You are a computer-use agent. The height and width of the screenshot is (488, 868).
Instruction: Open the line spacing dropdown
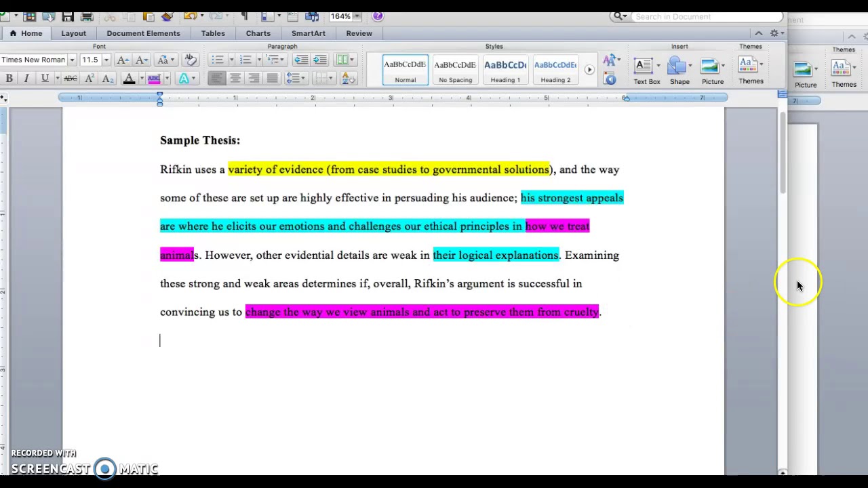pos(294,79)
